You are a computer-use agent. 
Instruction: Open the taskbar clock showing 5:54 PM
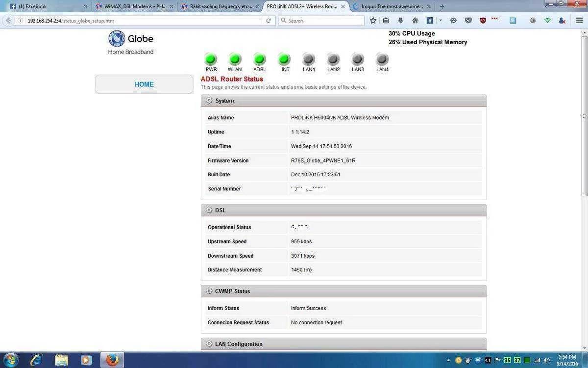point(567,360)
